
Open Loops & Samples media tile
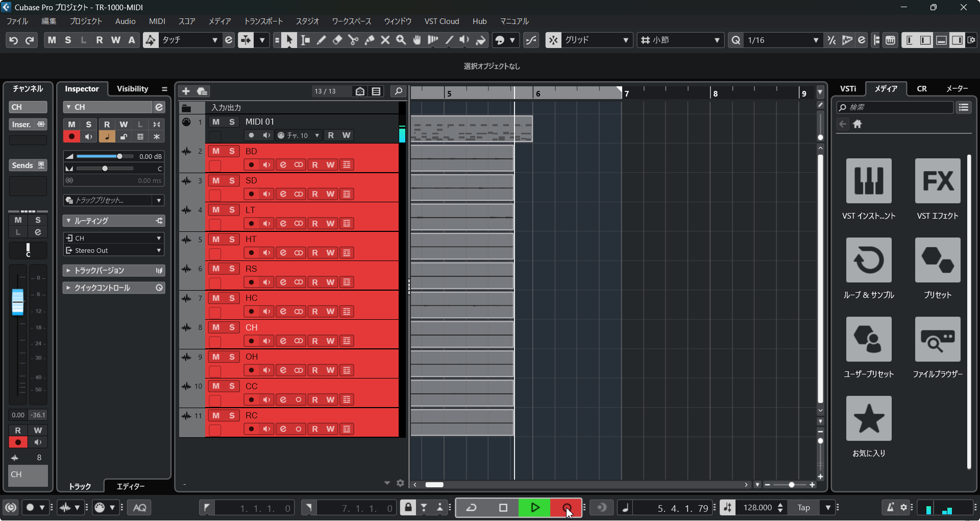point(868,260)
